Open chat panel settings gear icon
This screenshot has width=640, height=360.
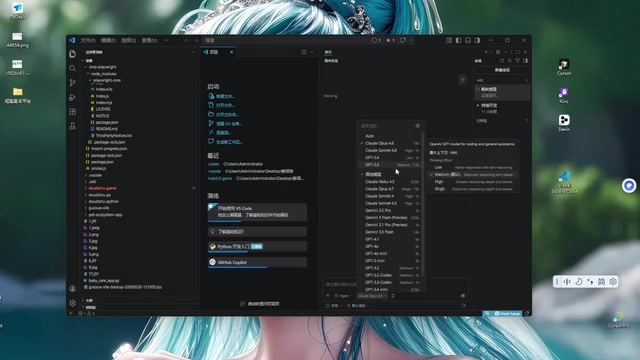(x=498, y=52)
